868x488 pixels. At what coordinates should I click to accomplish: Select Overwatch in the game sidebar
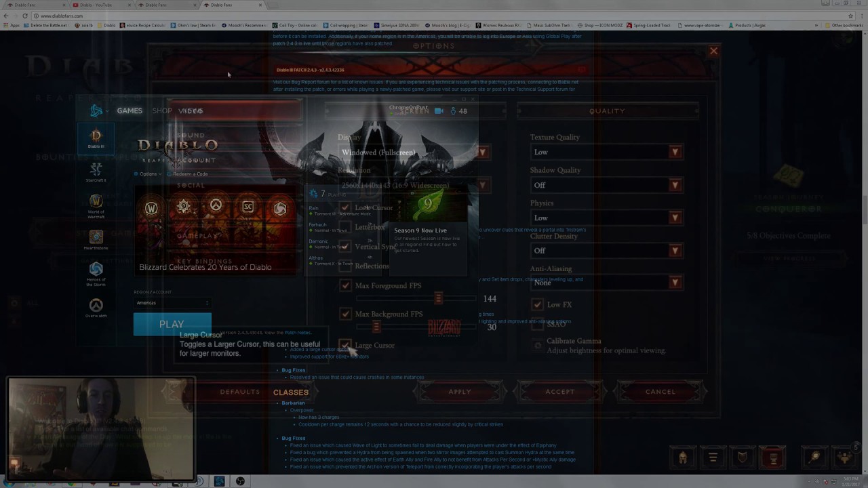(96, 308)
